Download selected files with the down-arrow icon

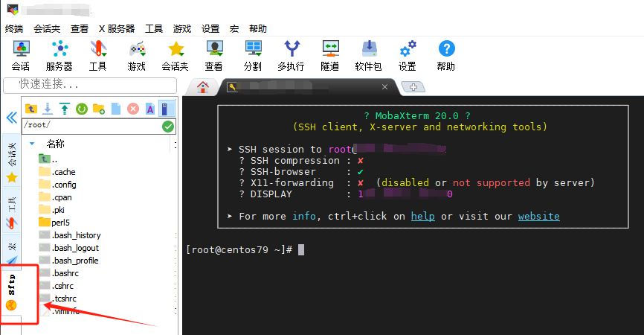(48, 109)
